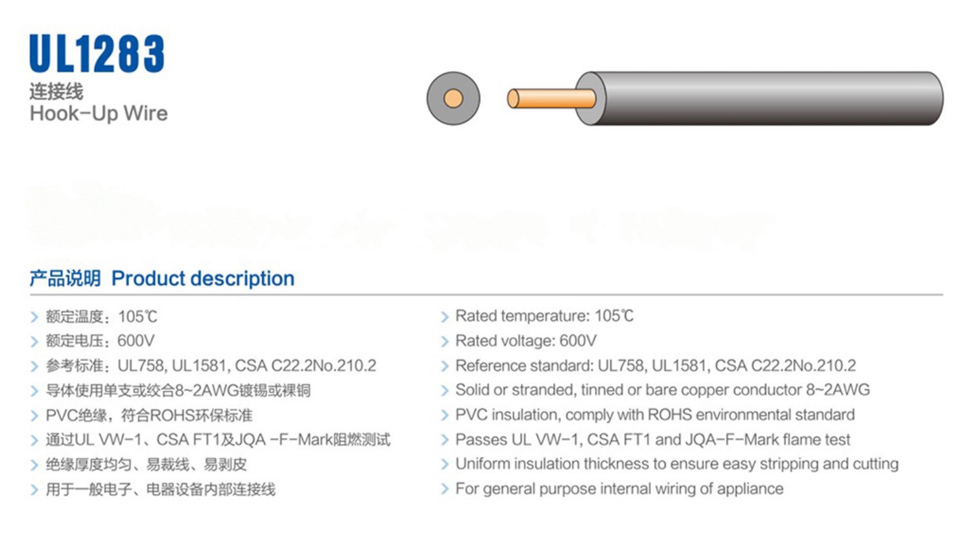This screenshot has height=559, width=980.
Task: Click the English "Product description" heading
Action: point(203,279)
